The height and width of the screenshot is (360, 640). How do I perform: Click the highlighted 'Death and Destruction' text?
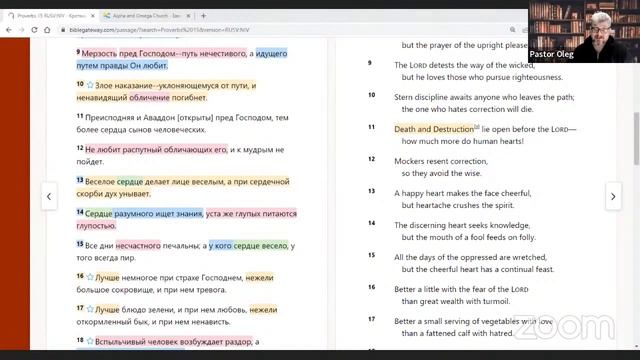pyautogui.click(x=434, y=129)
